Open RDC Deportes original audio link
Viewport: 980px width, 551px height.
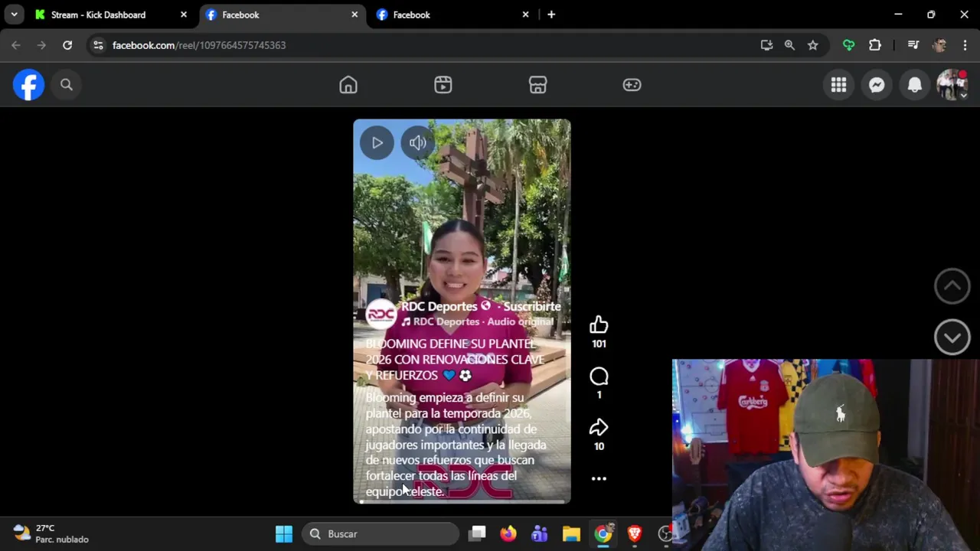point(483,322)
